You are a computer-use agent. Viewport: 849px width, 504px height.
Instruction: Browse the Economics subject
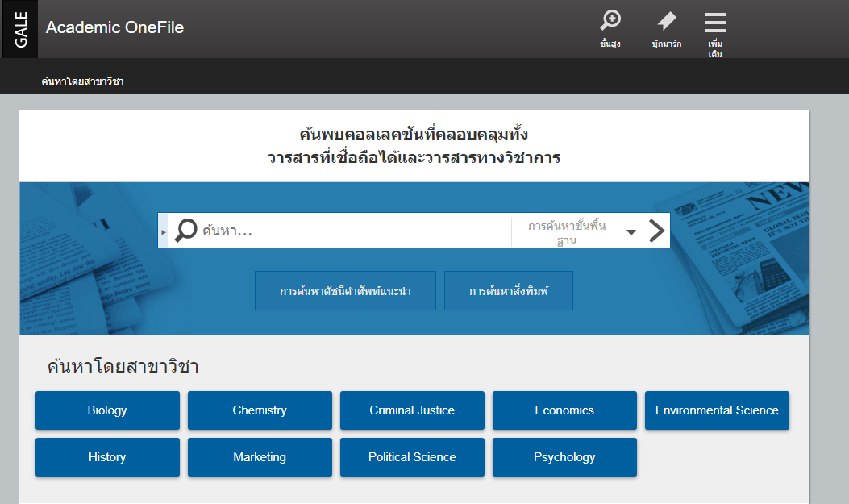click(564, 410)
